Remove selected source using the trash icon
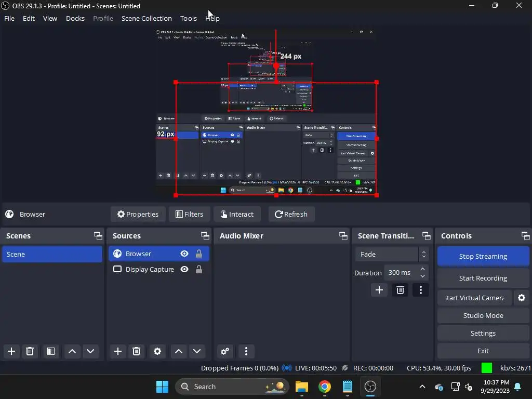This screenshot has height=399, width=532. 137,351
